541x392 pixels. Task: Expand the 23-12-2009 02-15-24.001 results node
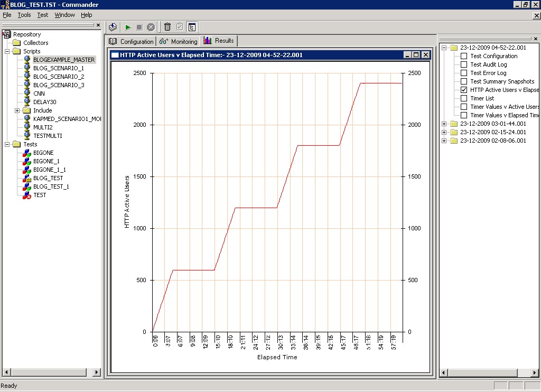tap(444, 132)
